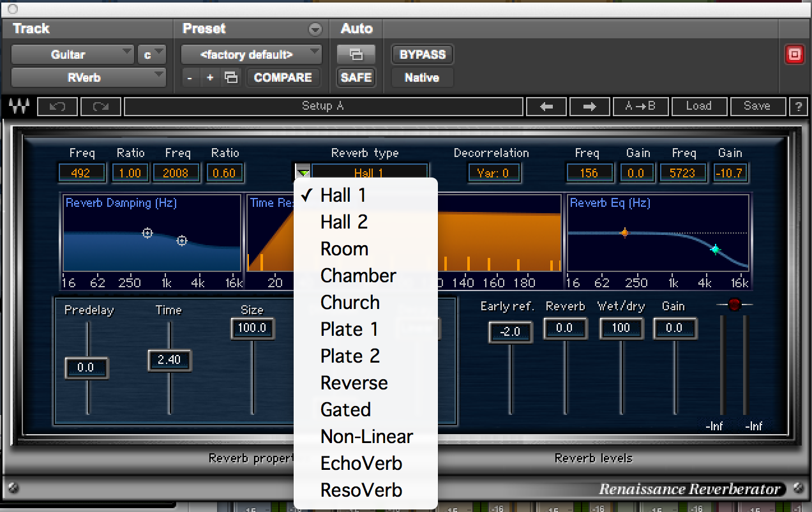
Task: Click the cyan high-shelf marker in Reverb Eq
Action: point(716,249)
